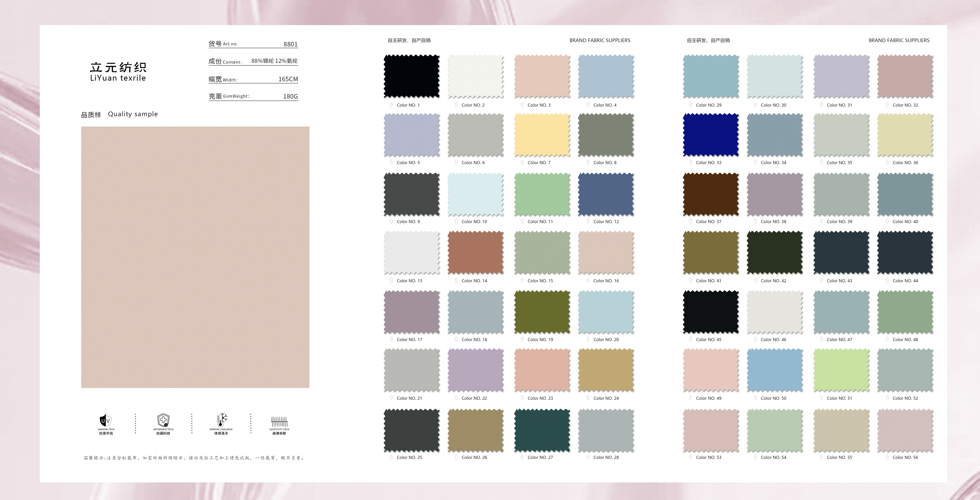980x500 pixels.
Task: Click the "温馨提示" notice line at the bottom
Action: (x=194, y=458)
